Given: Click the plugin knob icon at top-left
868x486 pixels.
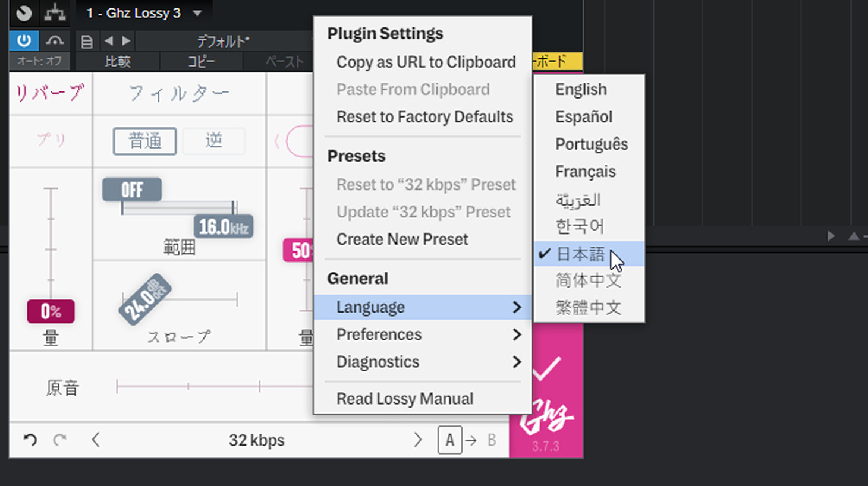Looking at the screenshot, I should pyautogui.click(x=24, y=12).
